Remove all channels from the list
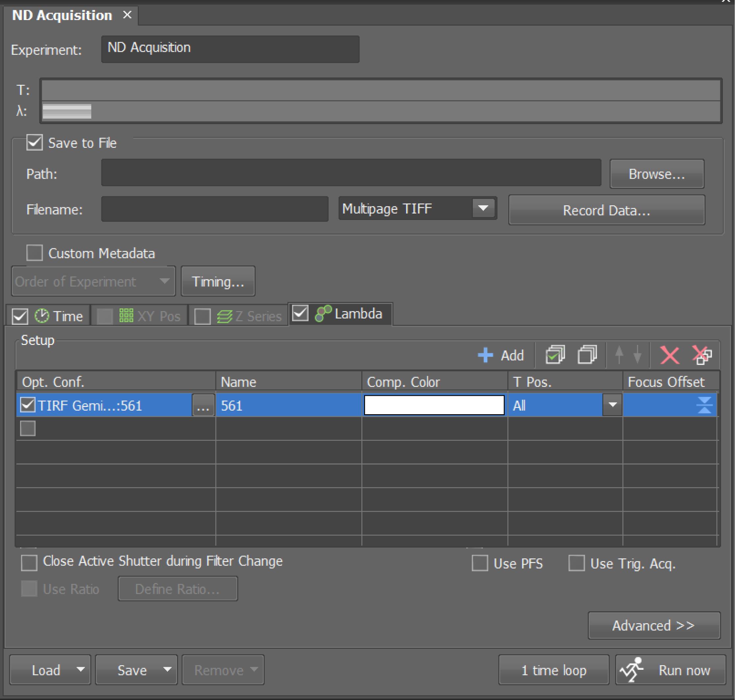 click(x=702, y=355)
